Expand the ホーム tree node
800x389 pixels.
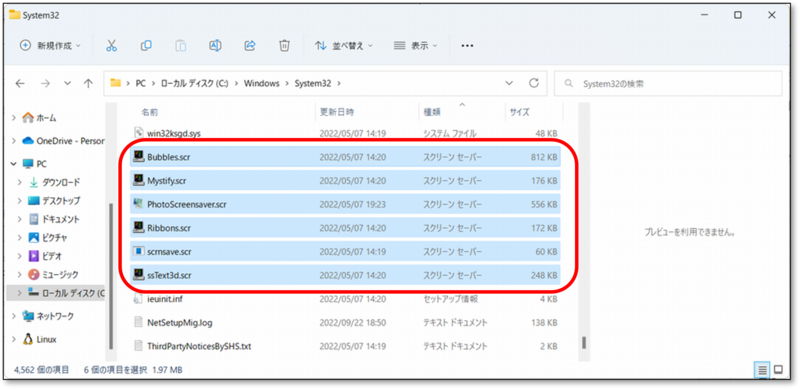[14, 118]
